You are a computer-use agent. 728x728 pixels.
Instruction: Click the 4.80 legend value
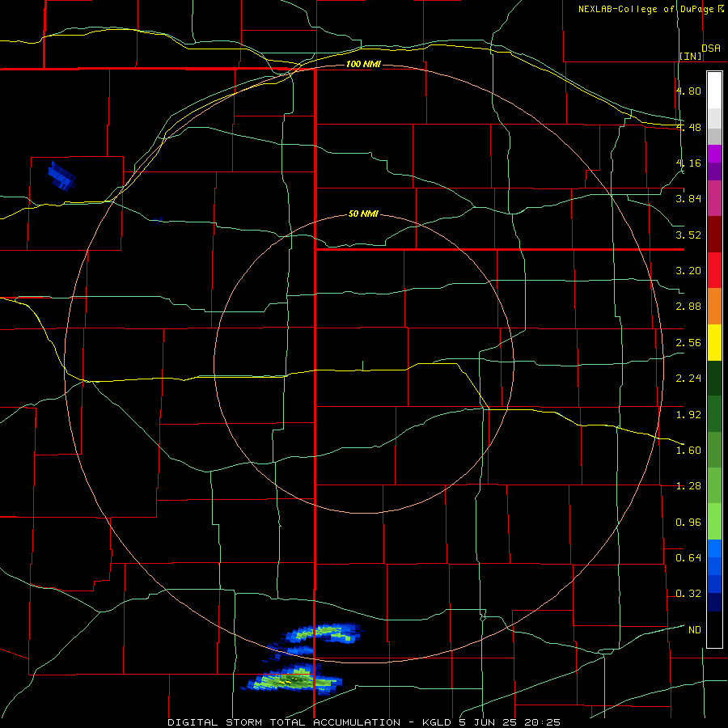click(x=688, y=91)
